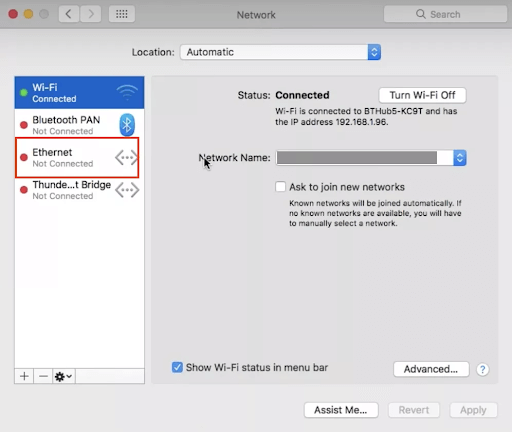The image size is (512, 432).
Task: Uncheck Show Wi-Fi status in menu bar
Action: 177,367
